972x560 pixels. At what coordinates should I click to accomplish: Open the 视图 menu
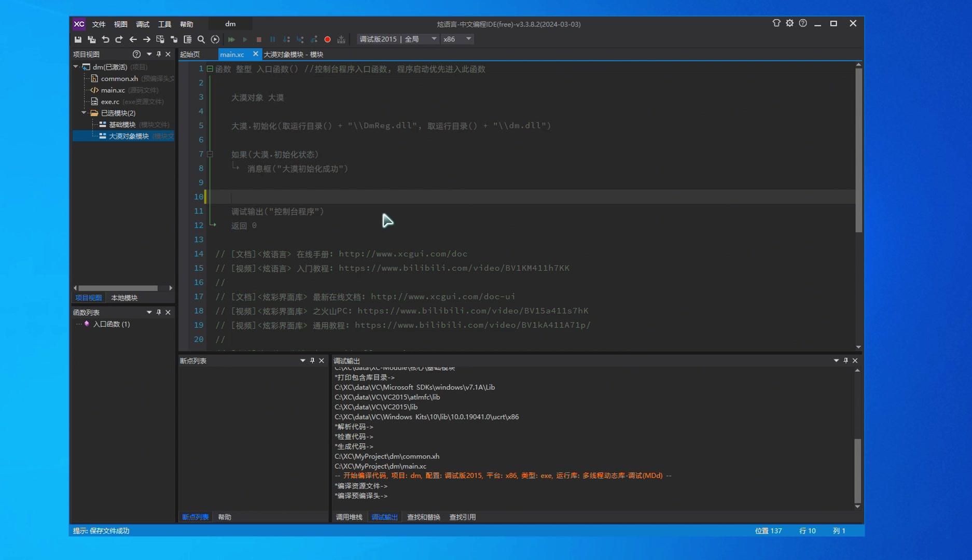(120, 24)
